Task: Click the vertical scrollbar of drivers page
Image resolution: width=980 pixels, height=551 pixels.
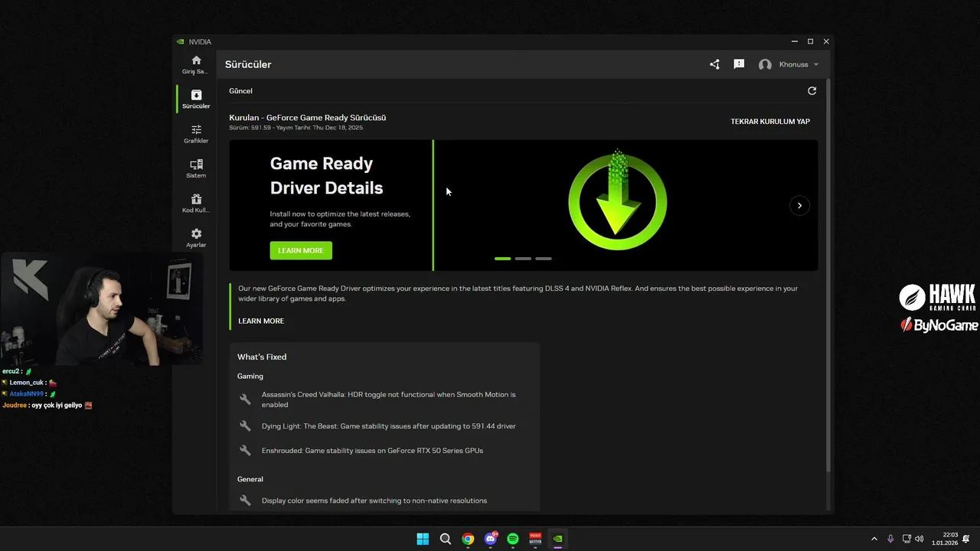Action: 828,275
